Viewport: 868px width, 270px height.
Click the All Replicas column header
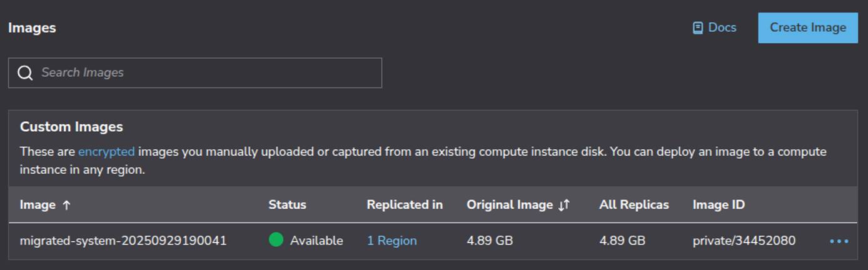(x=633, y=205)
